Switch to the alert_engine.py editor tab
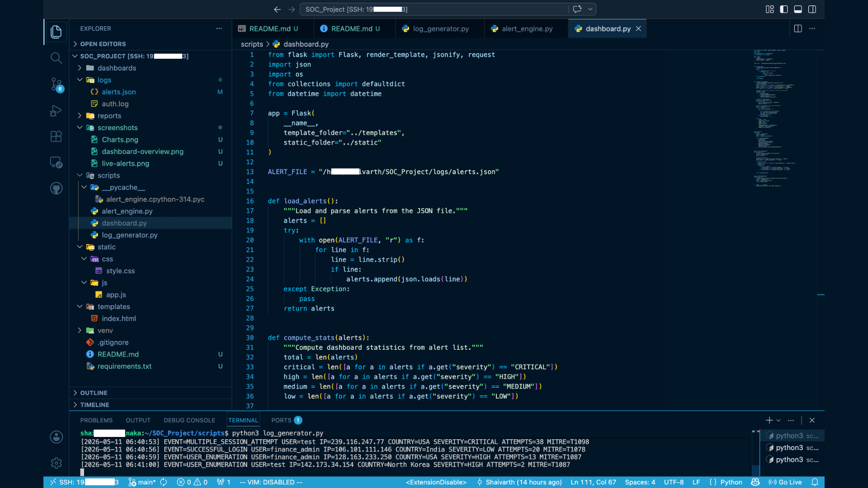 527,28
